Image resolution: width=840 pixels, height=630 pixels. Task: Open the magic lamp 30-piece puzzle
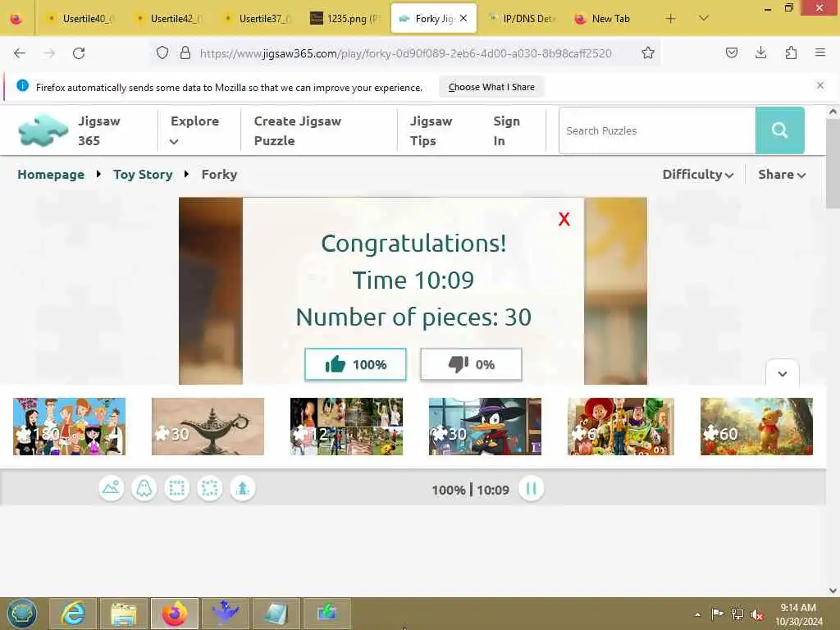click(208, 427)
